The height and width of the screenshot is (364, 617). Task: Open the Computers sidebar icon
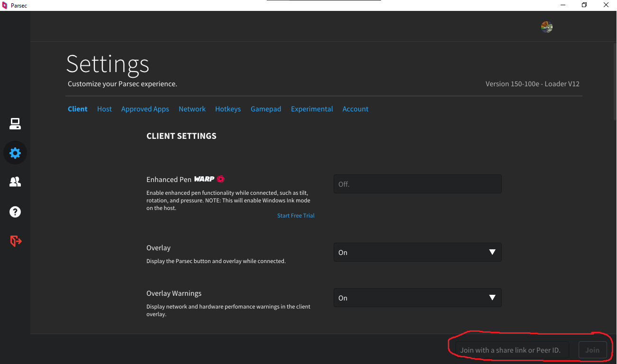point(15,124)
